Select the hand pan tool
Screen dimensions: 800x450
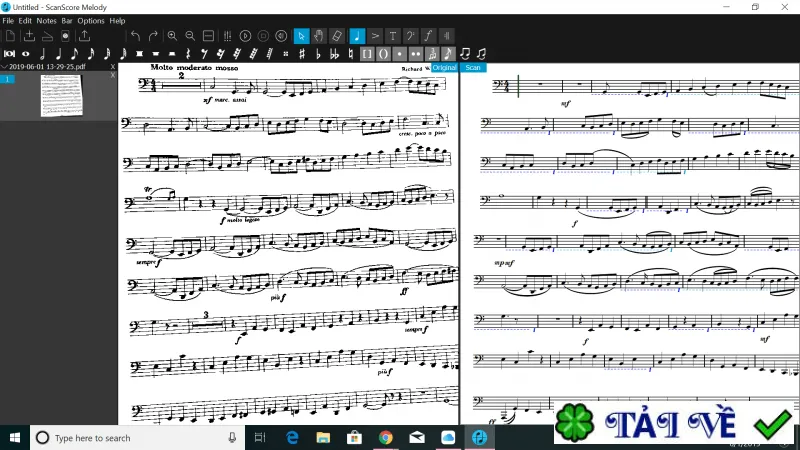click(319, 36)
